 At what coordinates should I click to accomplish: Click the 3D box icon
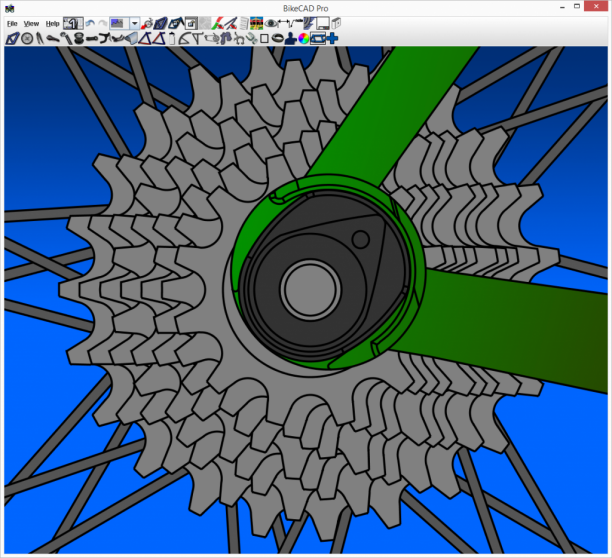click(x=336, y=23)
